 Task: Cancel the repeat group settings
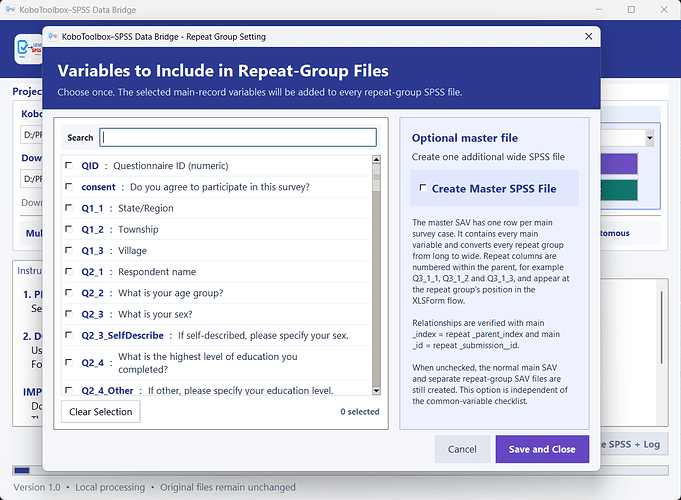click(x=462, y=449)
